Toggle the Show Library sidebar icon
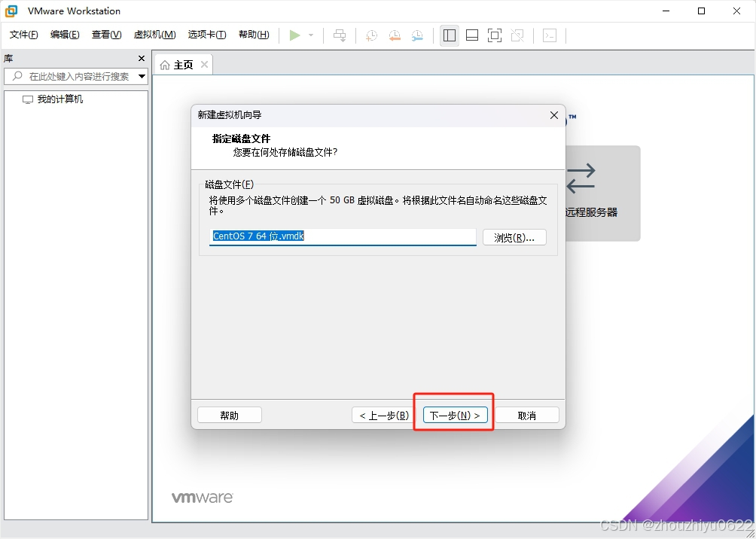This screenshot has height=539, width=756. pos(450,35)
